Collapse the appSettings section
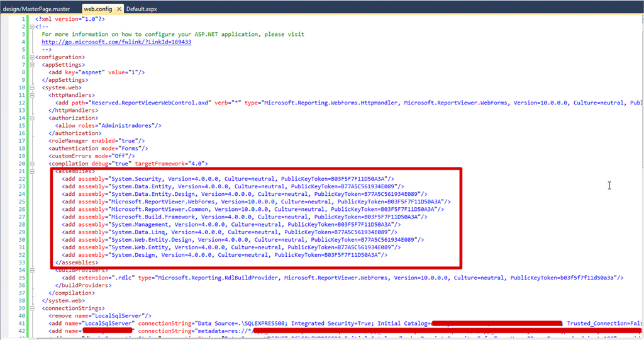 point(31,64)
